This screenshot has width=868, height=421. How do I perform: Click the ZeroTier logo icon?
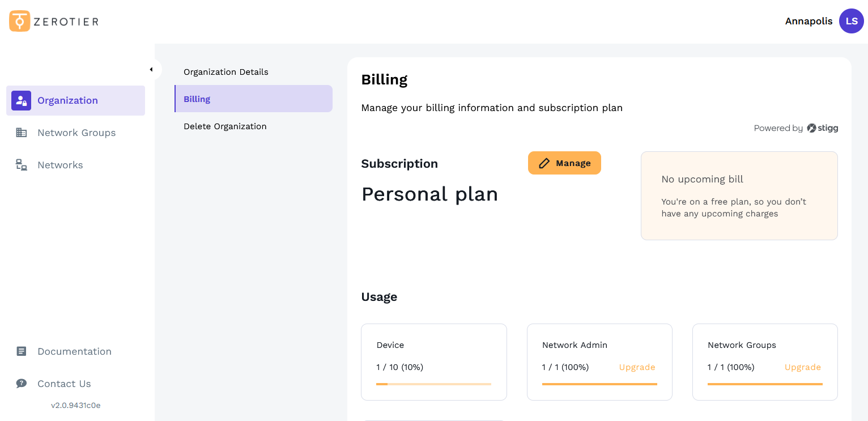[x=19, y=20]
